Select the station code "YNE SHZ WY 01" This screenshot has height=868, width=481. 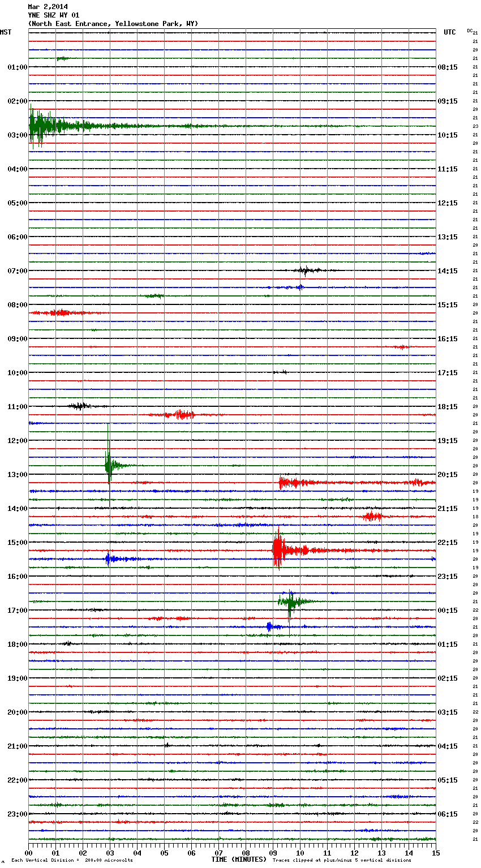tap(54, 15)
